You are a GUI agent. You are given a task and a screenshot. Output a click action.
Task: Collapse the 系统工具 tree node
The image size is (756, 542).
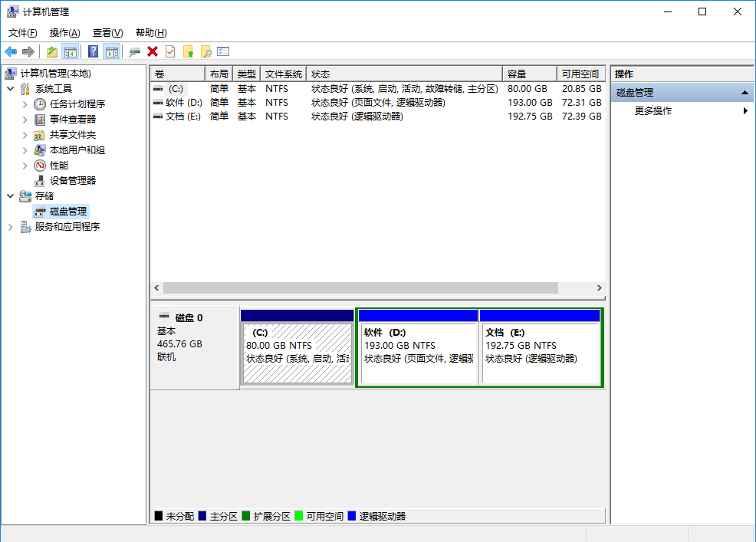[11, 89]
